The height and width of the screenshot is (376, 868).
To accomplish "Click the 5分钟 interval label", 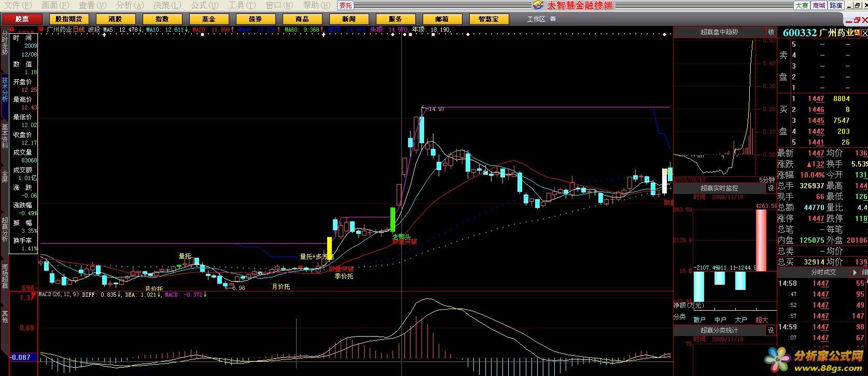I will [x=766, y=179].
